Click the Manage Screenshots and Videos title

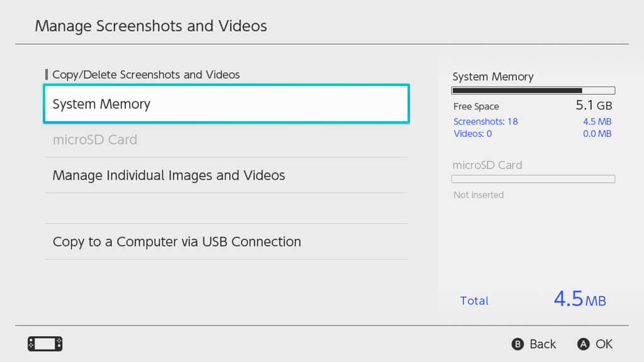click(151, 26)
